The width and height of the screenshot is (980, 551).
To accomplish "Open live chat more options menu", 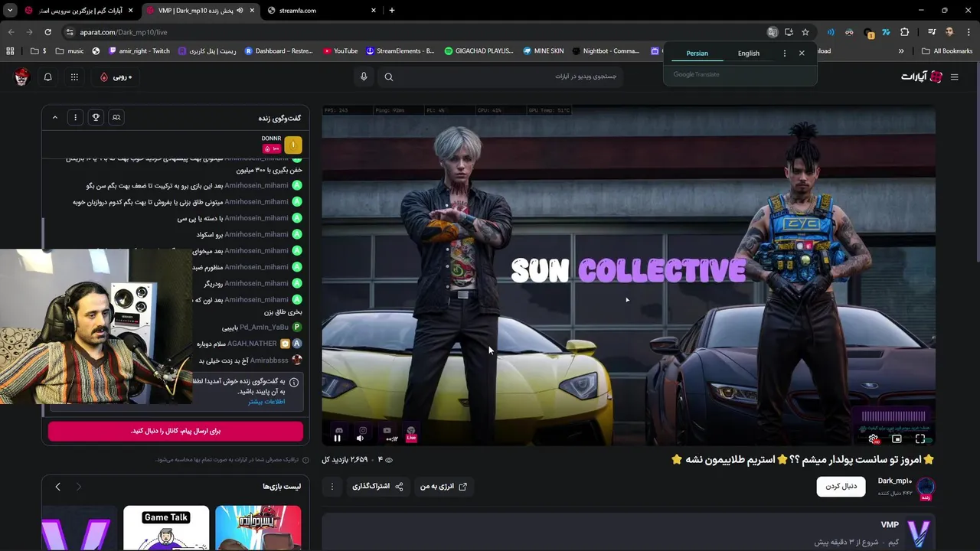I will pos(75,117).
